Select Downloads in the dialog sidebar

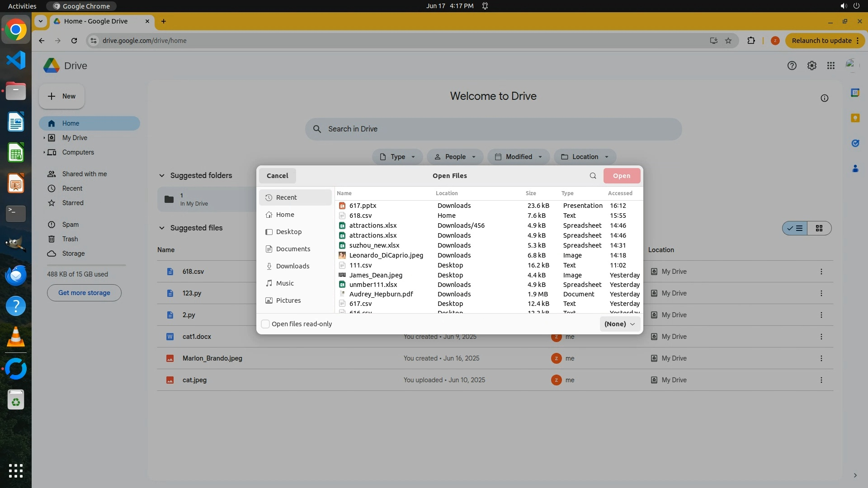click(x=292, y=266)
